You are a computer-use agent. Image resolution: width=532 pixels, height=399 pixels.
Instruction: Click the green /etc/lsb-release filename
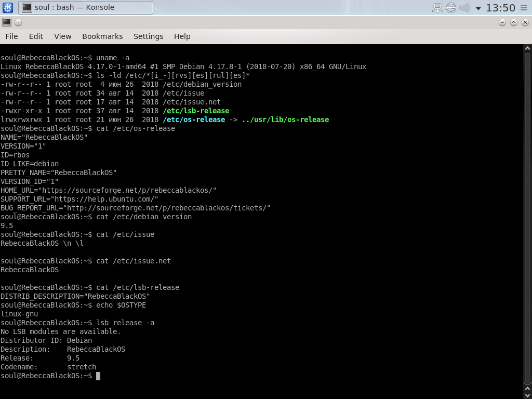point(196,111)
